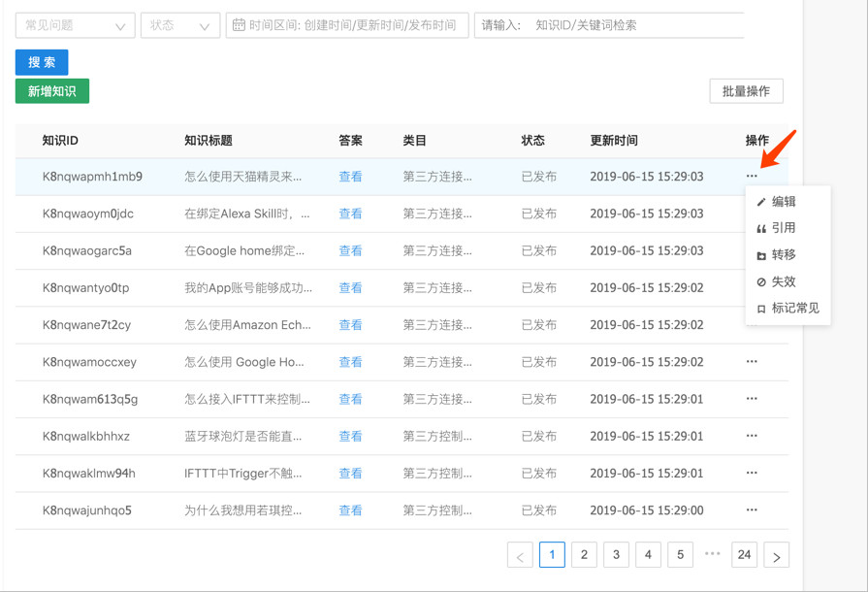868x592 pixels.
Task: Click title 蓝牙球泡灯是否能直...
Action: click(x=243, y=437)
